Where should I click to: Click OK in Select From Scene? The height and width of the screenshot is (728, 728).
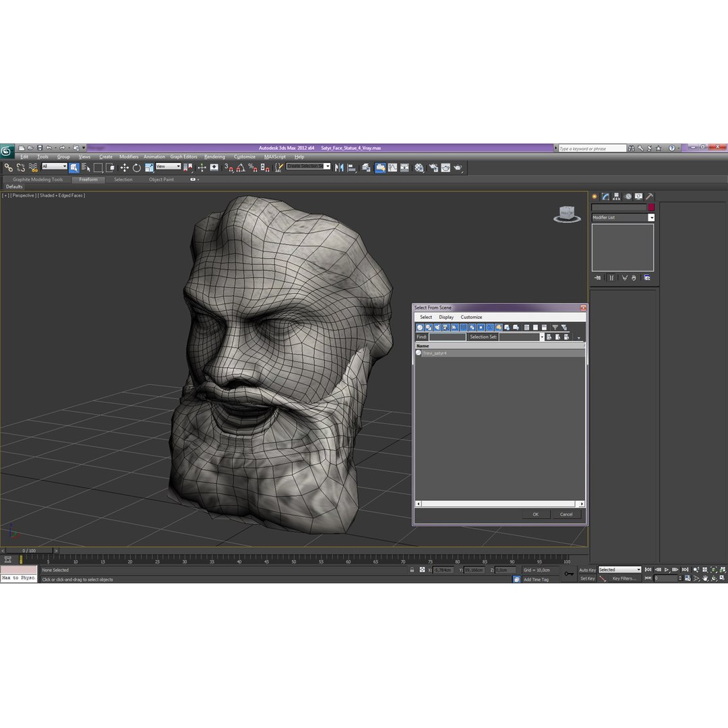535,514
